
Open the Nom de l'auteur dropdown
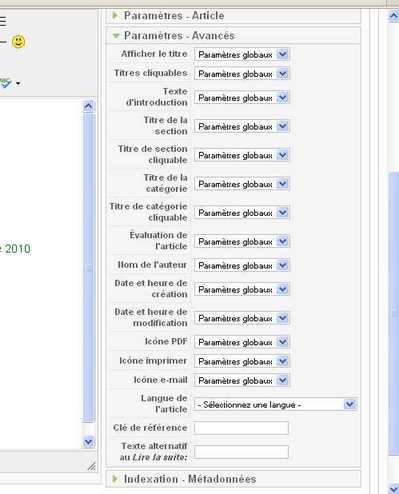coord(242,265)
